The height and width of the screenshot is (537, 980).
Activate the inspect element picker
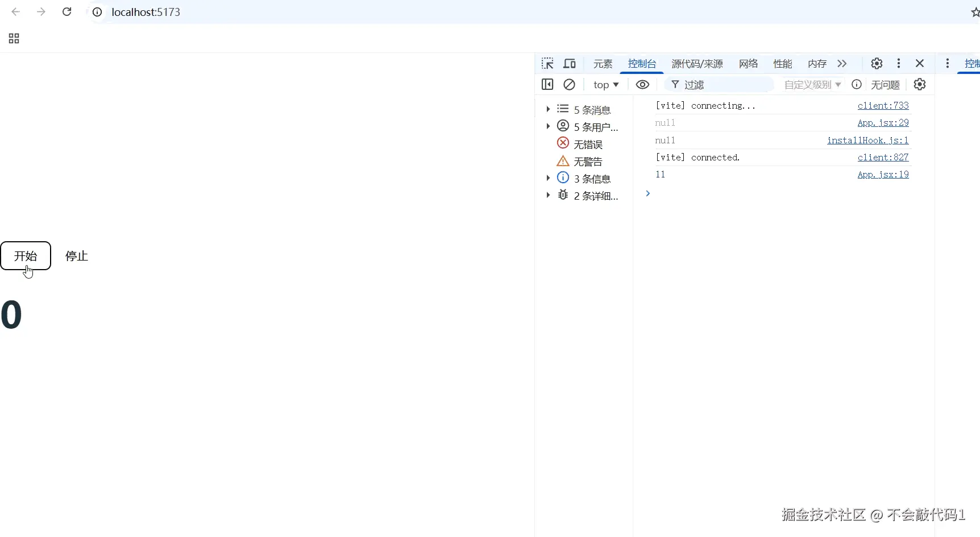(x=547, y=63)
